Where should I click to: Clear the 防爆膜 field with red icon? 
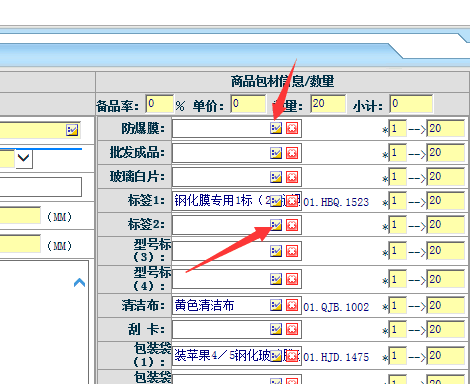pos(292,128)
